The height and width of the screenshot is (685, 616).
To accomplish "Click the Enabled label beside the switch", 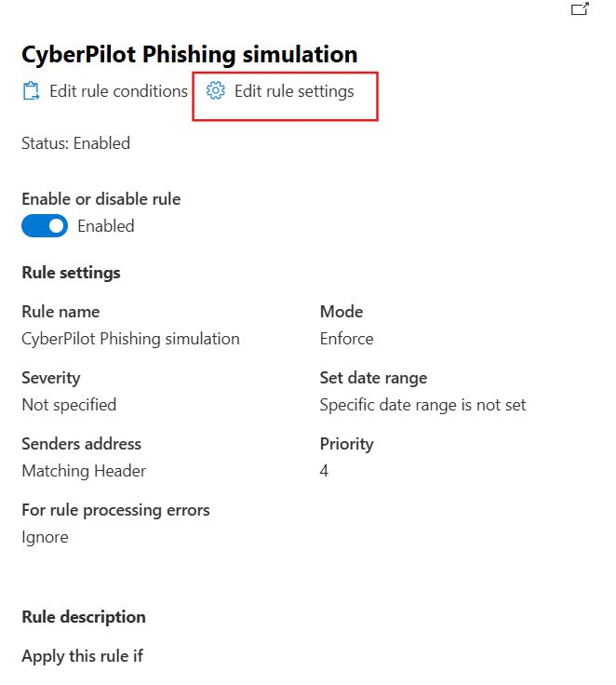I will pyautogui.click(x=105, y=226).
